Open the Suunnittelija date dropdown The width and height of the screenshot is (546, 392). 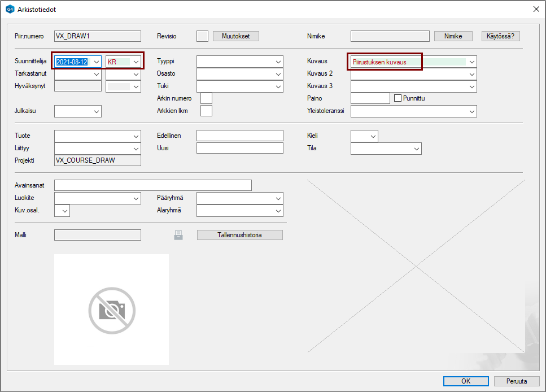coord(97,62)
